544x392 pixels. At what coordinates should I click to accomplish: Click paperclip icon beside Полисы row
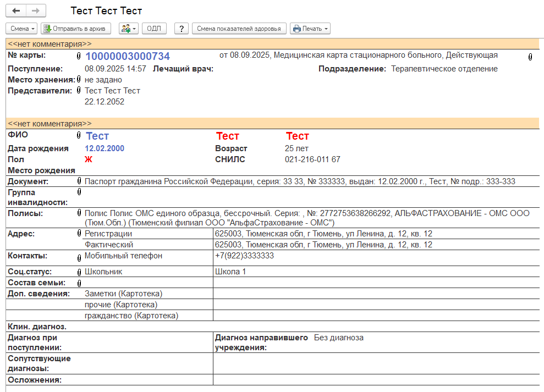pyautogui.click(x=79, y=213)
